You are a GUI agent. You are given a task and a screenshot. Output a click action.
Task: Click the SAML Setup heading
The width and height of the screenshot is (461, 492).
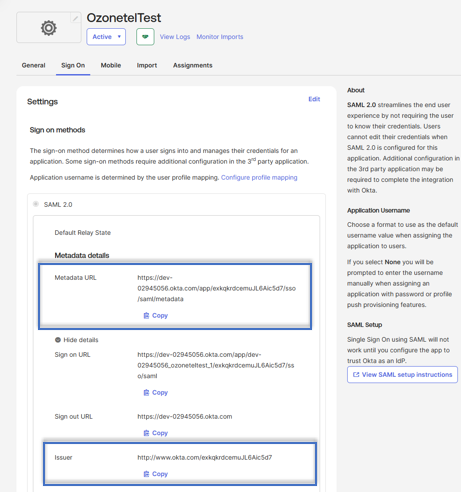click(x=364, y=325)
